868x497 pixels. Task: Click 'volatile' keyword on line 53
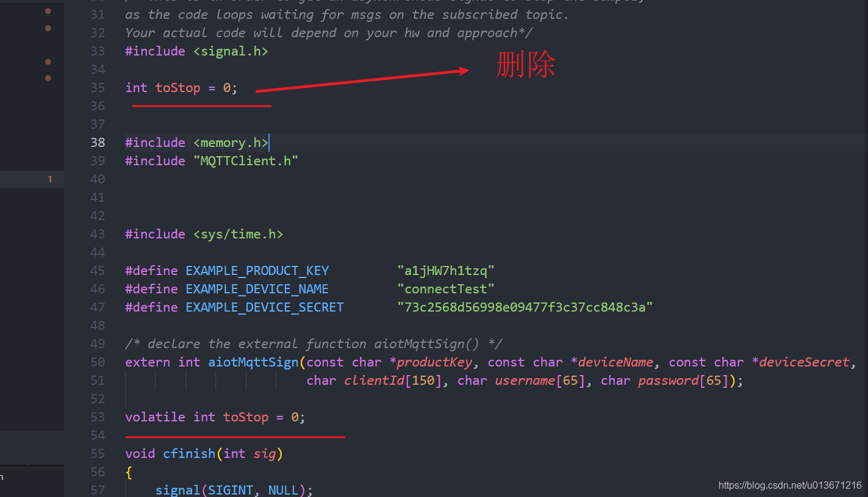(x=155, y=417)
